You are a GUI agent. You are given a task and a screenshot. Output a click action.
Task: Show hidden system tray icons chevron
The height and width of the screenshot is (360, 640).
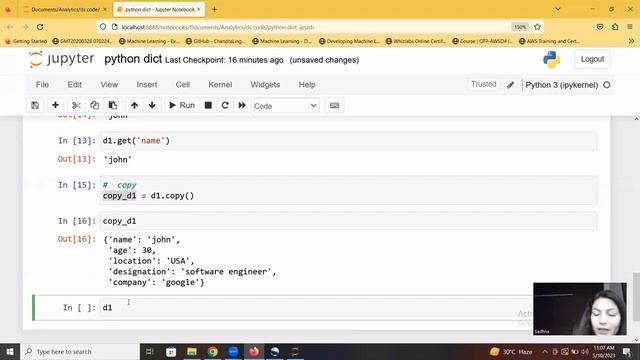(545, 351)
